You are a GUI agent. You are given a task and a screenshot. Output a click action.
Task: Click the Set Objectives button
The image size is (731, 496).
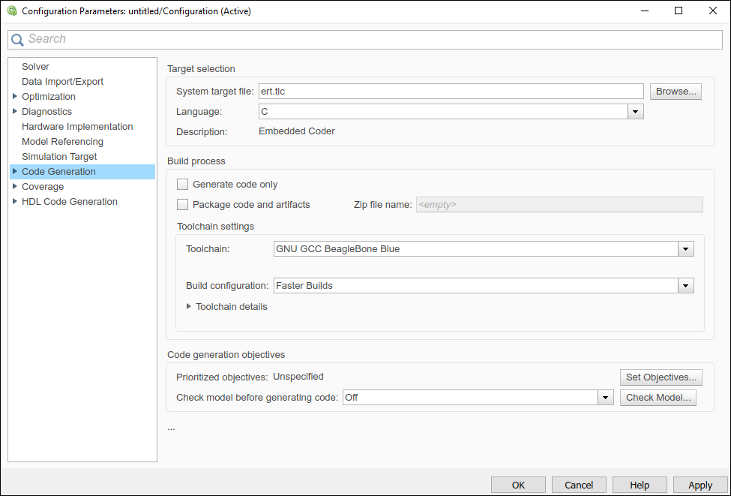pyautogui.click(x=661, y=377)
